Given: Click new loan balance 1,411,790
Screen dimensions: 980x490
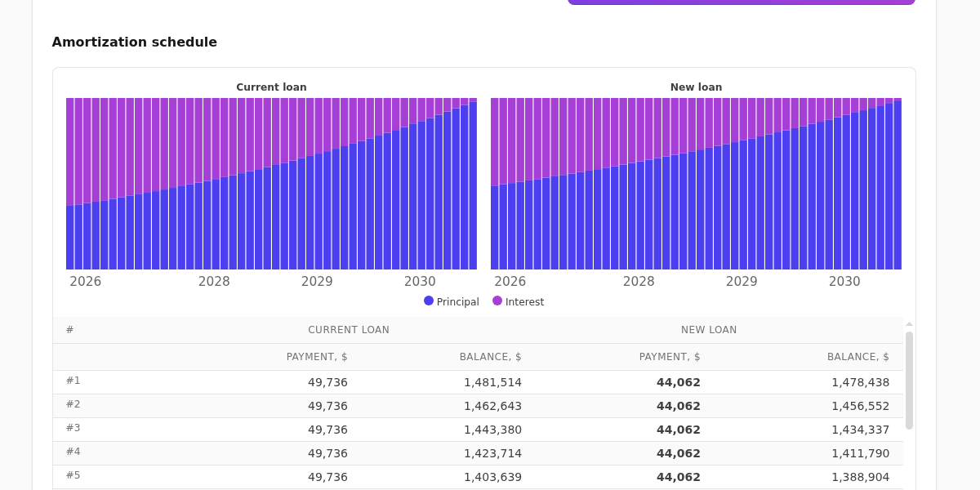Looking at the screenshot, I should click(861, 453).
